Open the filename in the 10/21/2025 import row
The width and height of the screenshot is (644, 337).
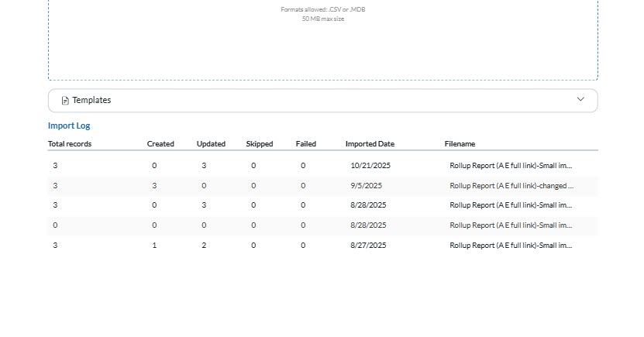[511, 166]
